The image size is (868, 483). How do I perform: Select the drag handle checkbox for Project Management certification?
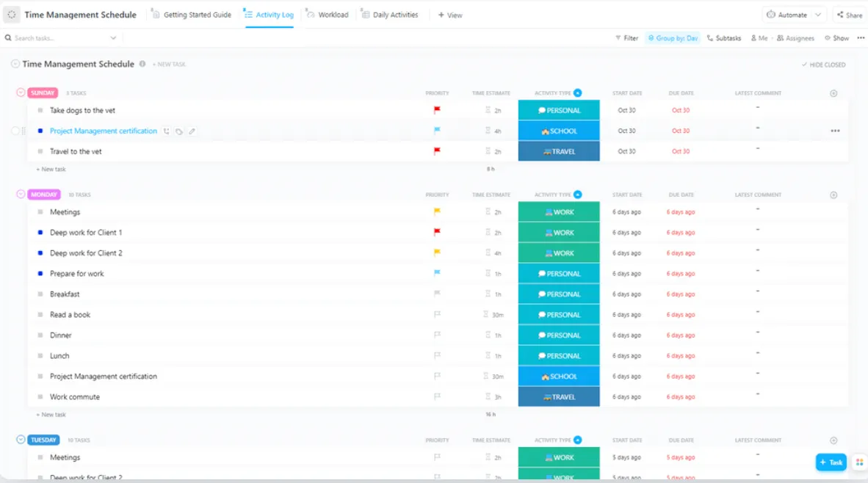pyautogui.click(x=15, y=131)
